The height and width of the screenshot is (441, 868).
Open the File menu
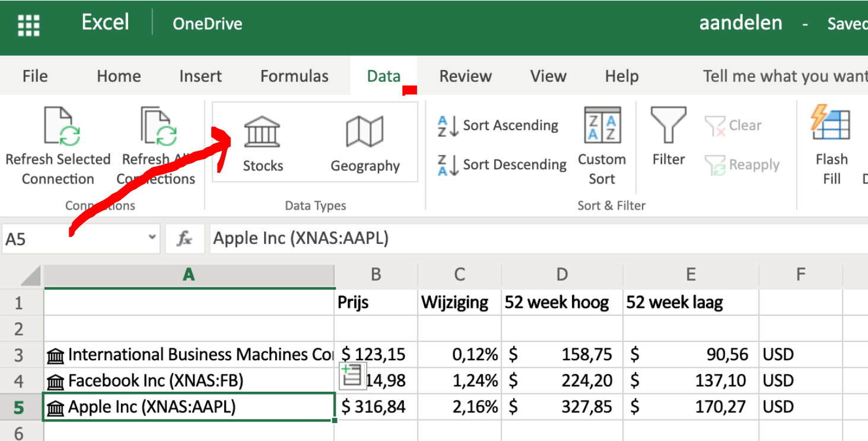click(x=35, y=76)
